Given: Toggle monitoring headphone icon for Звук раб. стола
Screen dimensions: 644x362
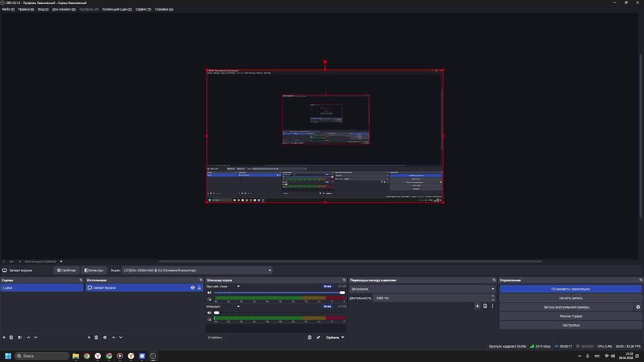Looking at the screenshot, I should coord(209,299).
